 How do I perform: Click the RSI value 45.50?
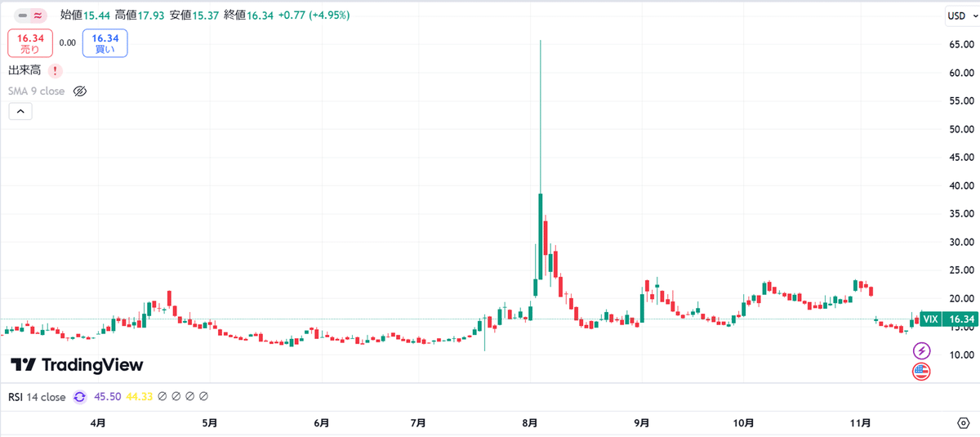(108, 397)
